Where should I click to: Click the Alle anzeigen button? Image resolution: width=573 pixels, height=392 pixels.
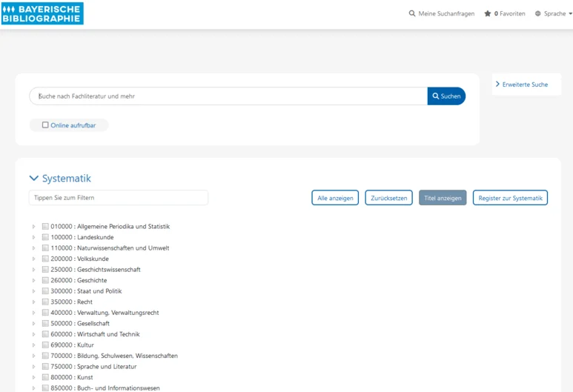pos(335,198)
